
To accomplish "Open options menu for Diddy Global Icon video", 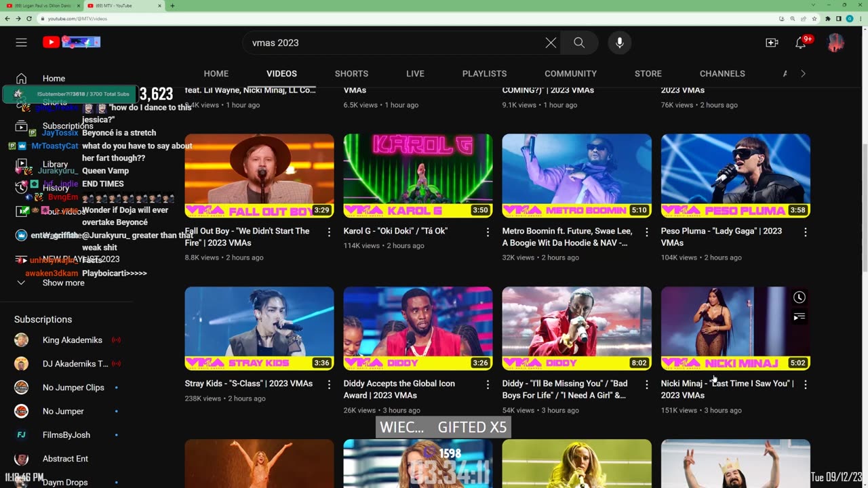I will [488, 385].
